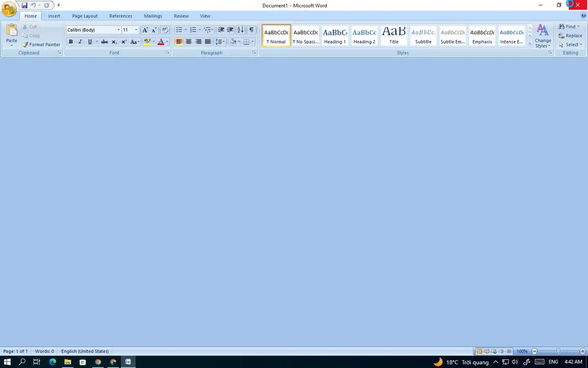Activate Format Painter

coord(41,45)
